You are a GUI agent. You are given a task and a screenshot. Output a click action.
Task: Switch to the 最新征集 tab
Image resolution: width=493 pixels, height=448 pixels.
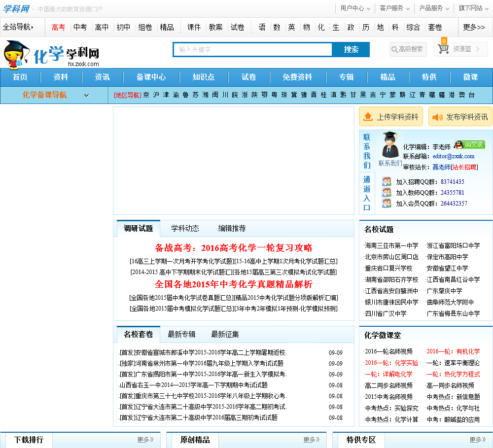pos(225,334)
